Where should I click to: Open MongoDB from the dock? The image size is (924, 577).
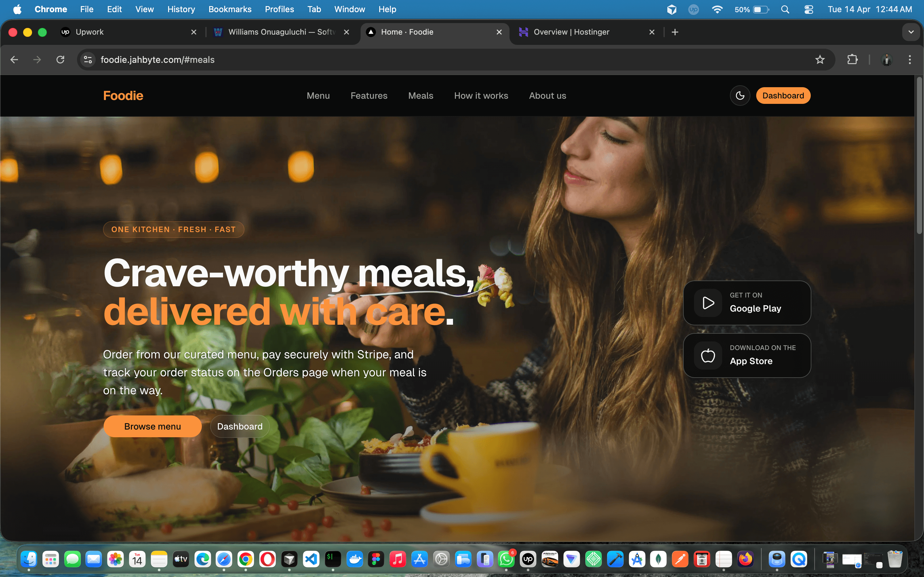click(x=659, y=559)
